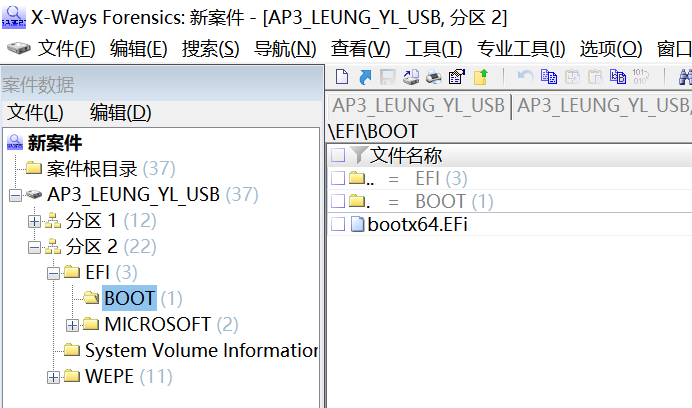This screenshot has height=408, width=692.
Task: Select the bootx64.EFi file name
Action: (417, 224)
